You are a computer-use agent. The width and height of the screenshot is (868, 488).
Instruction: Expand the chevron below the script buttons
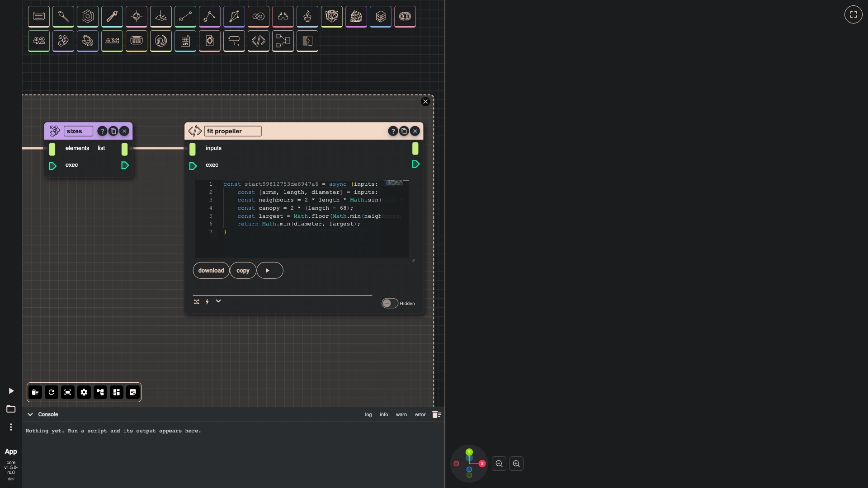point(218,301)
